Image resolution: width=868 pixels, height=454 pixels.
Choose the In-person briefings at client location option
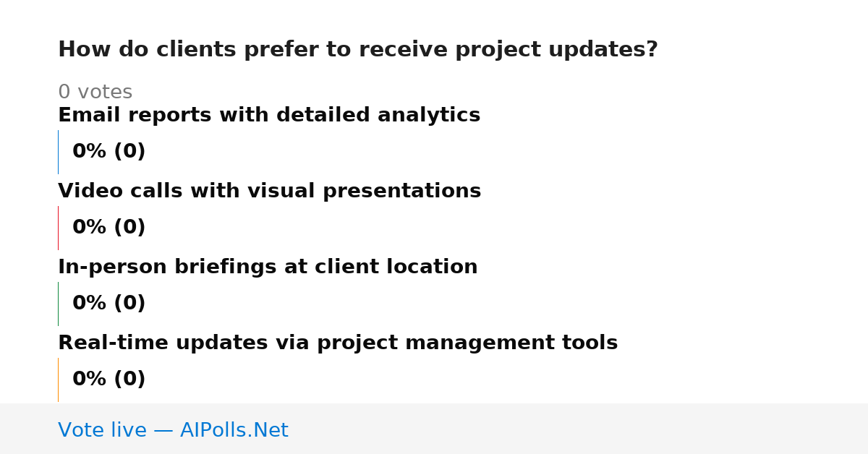(x=268, y=267)
